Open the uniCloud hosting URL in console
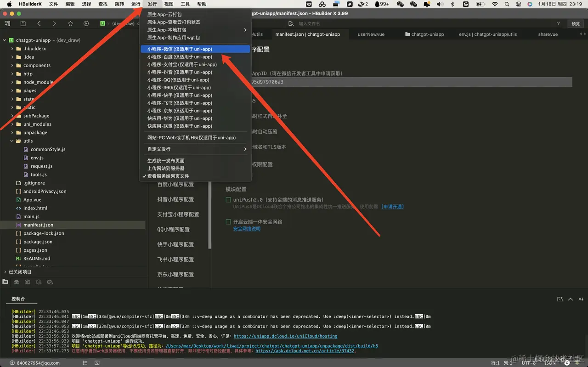The width and height of the screenshot is (588, 367). [x=285, y=336]
